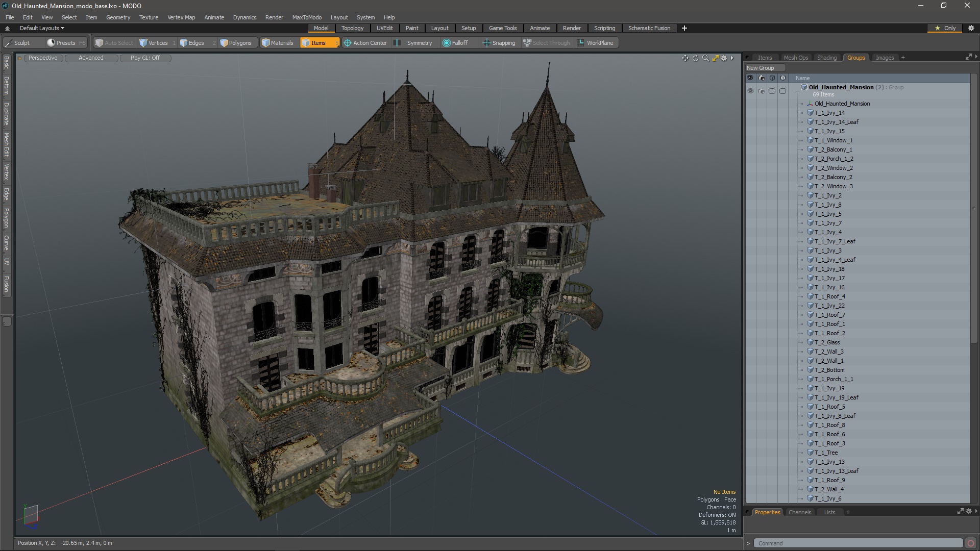Open Properties panel settings gear
This screenshot has width=980, height=551.
point(968,511)
